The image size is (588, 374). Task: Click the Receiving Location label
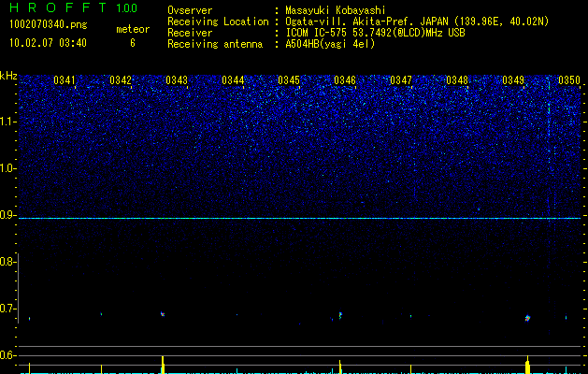pyautogui.click(x=218, y=22)
